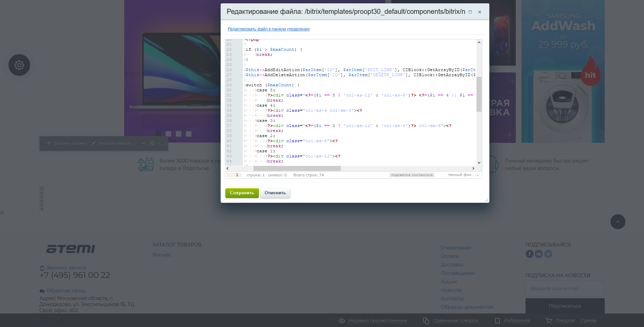Click Изменить область in component toolbar
Image resolution: width=644 pixels, height=327 pixels.
click(114, 143)
